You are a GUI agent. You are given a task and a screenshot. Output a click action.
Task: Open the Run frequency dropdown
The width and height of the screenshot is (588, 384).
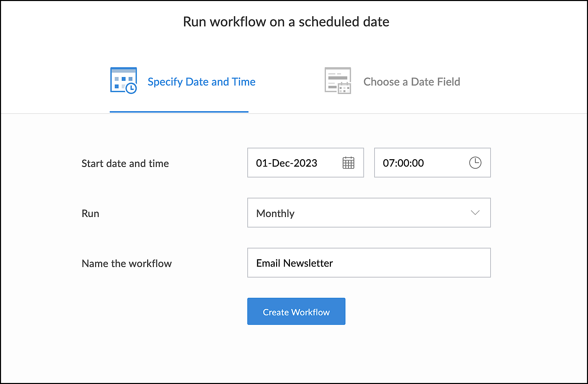(369, 213)
